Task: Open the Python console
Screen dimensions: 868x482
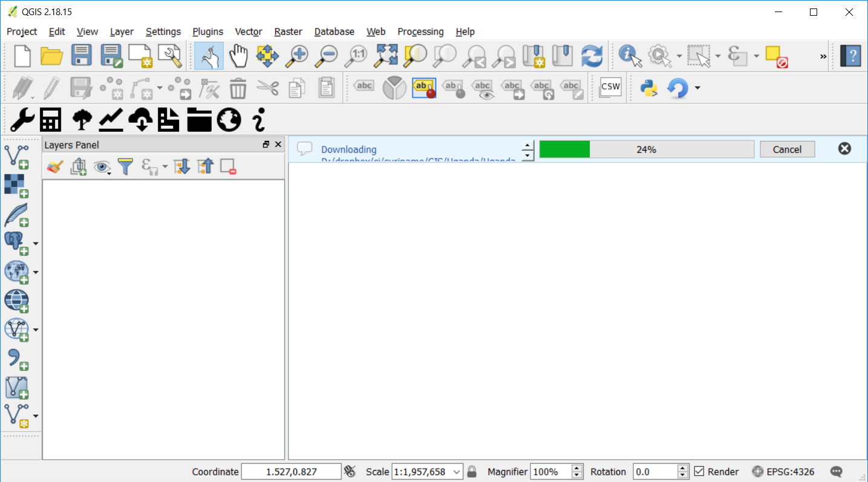Action: [x=648, y=88]
